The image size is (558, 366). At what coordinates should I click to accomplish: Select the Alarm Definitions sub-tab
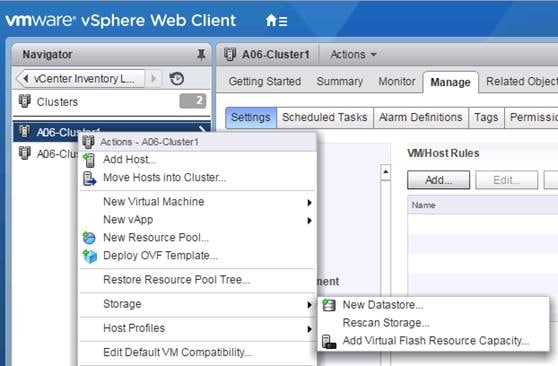coord(421,117)
